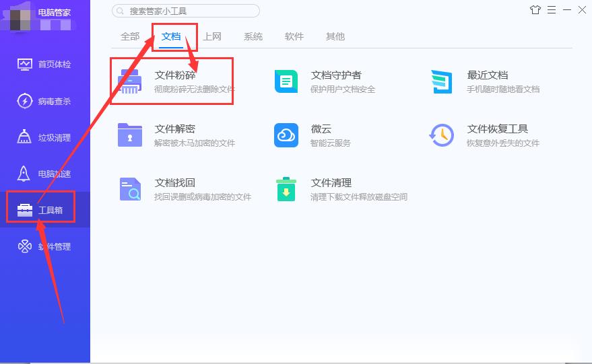Open the 文件解密 folder lock icon
Screen dimensions: 592x364
(129, 135)
